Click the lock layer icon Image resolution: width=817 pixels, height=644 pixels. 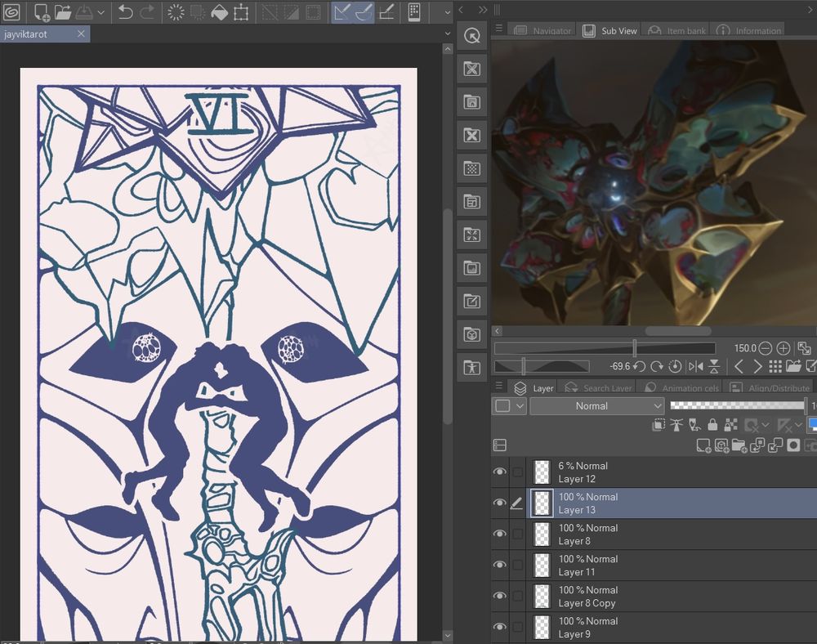[x=712, y=425]
